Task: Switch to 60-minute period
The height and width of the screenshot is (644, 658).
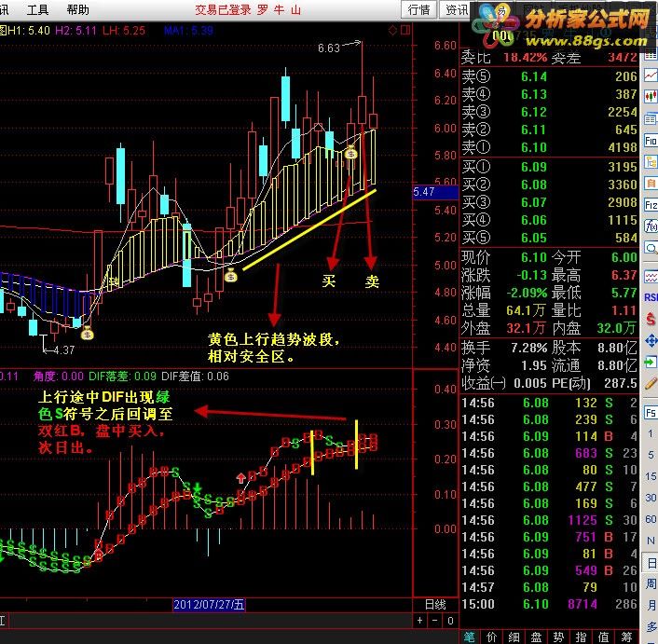Action: pyautogui.click(x=651, y=519)
